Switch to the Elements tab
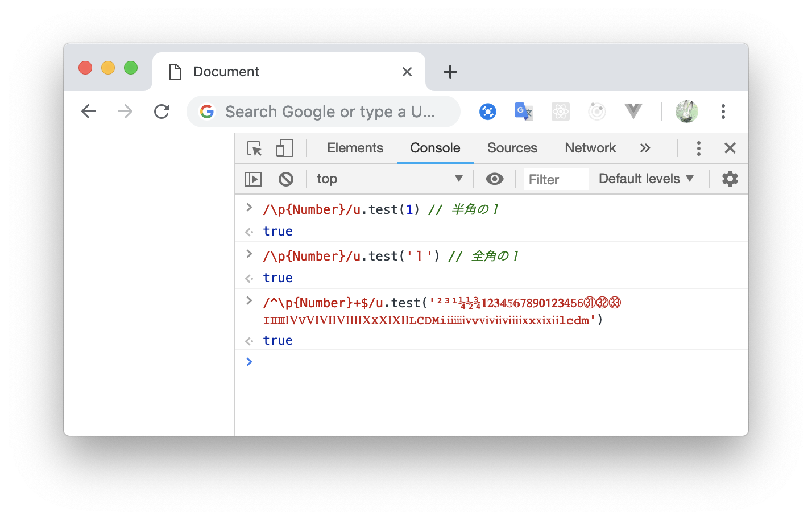Viewport: 812px width, 520px height. coord(355,148)
